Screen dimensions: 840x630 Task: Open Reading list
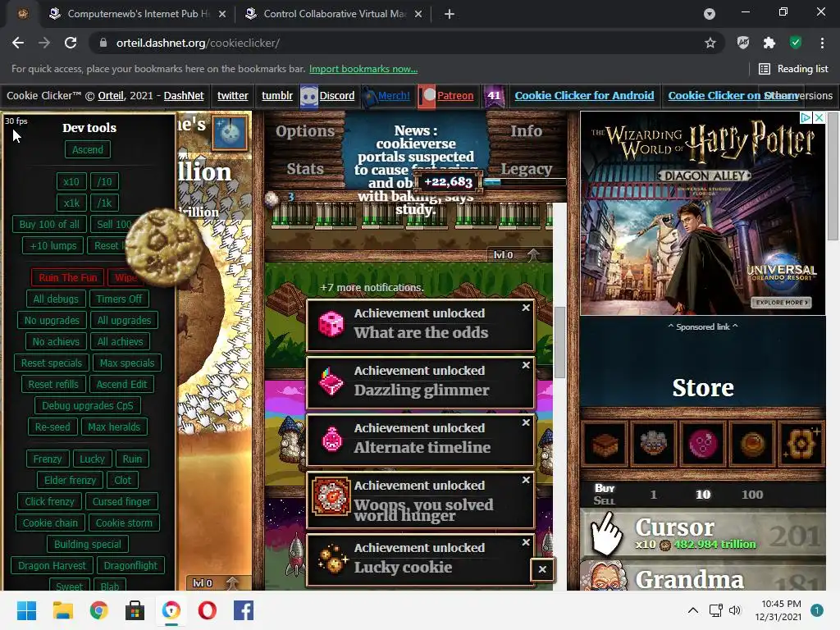pyautogui.click(x=794, y=69)
